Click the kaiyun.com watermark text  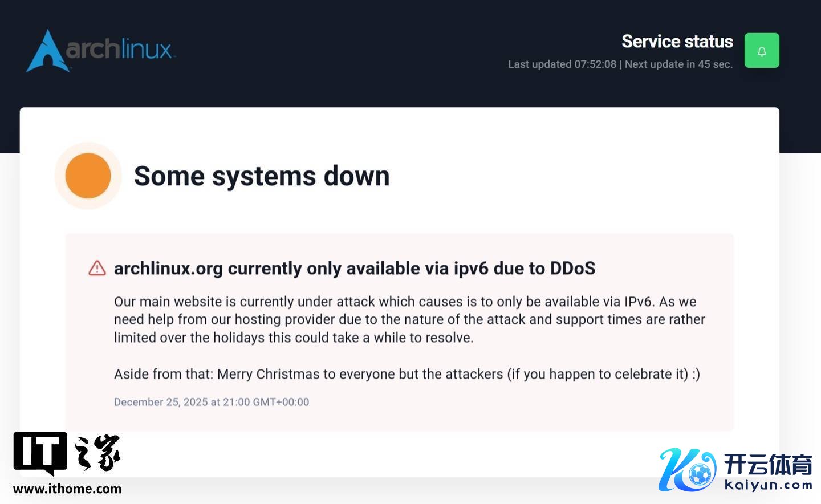tap(769, 485)
